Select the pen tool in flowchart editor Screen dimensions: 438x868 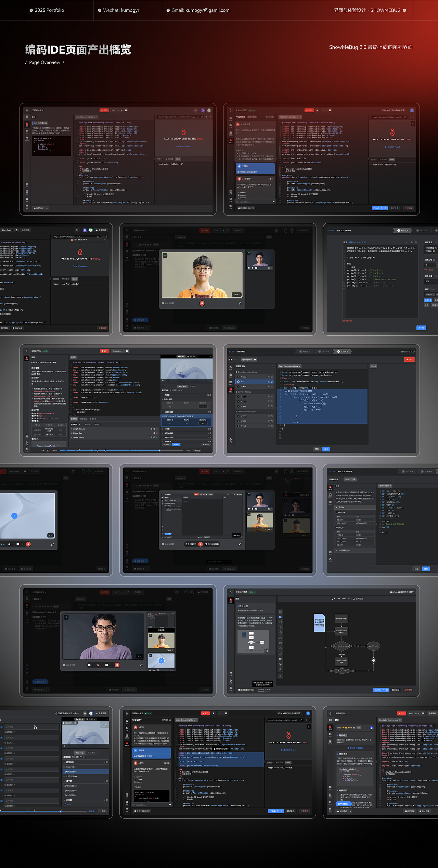[280, 676]
